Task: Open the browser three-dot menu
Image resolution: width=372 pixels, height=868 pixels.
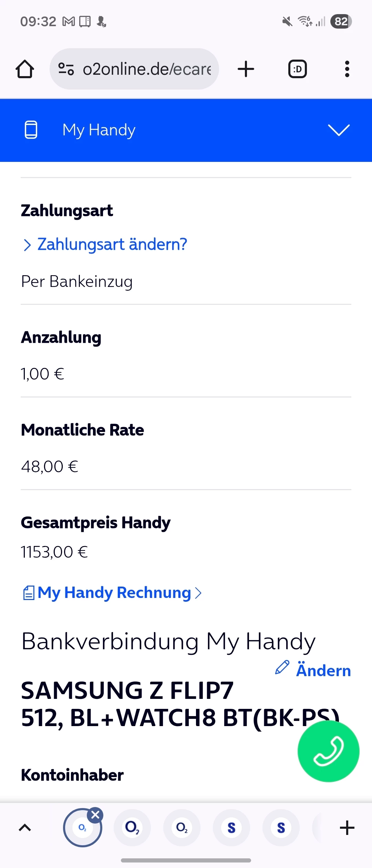Action: coord(347,69)
